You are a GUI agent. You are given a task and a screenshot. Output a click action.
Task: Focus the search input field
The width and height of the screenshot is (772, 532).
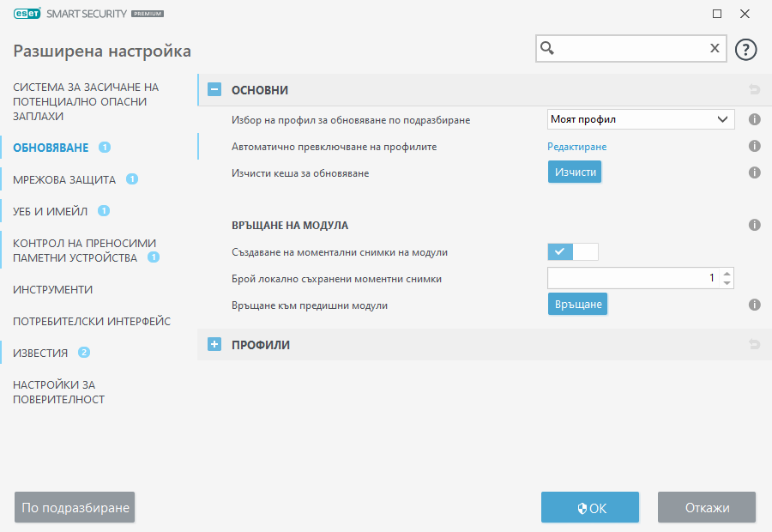click(x=630, y=48)
